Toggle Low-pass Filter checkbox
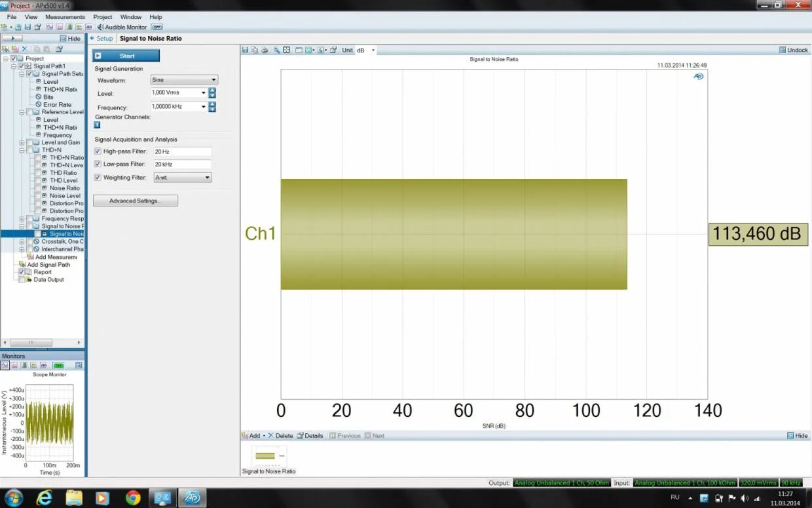 [x=98, y=164]
